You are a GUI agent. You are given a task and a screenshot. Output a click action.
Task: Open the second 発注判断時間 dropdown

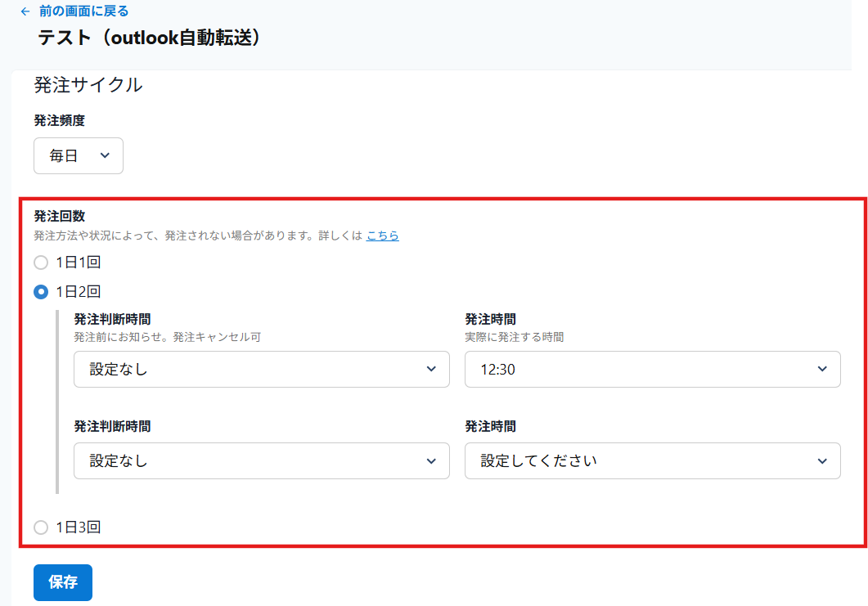pos(260,460)
